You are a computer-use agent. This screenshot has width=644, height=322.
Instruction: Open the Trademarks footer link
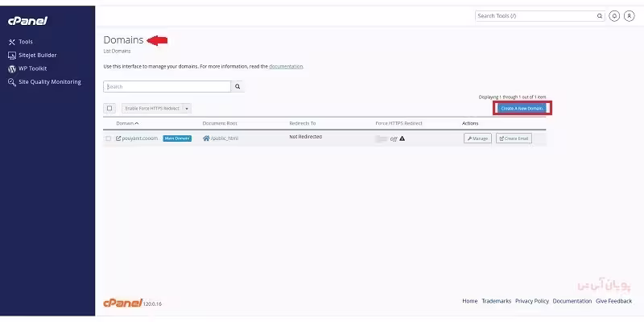coord(497,301)
